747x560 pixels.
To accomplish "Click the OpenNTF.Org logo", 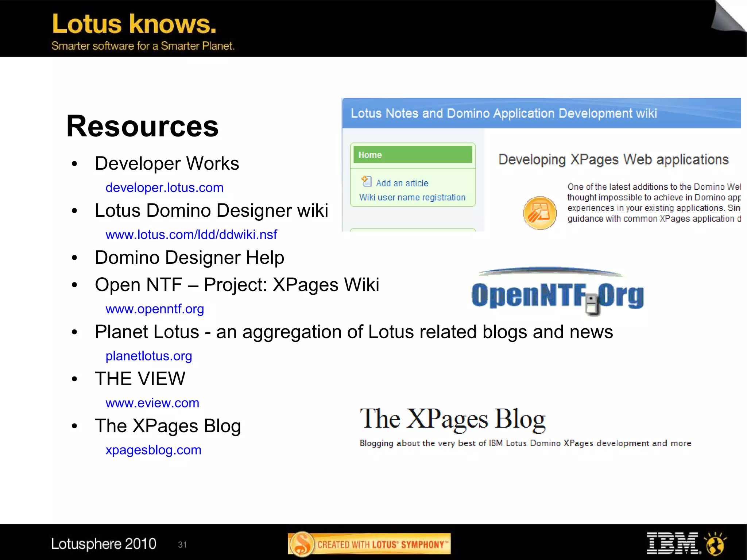I will click(557, 292).
